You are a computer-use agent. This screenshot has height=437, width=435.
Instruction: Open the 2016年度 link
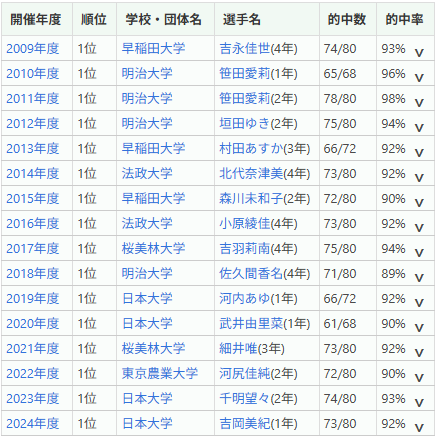point(33,224)
